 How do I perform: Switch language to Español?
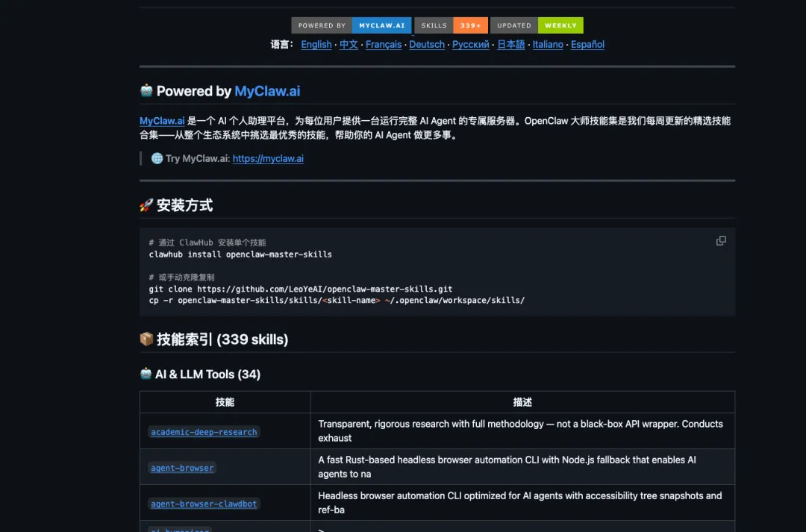[587, 44]
